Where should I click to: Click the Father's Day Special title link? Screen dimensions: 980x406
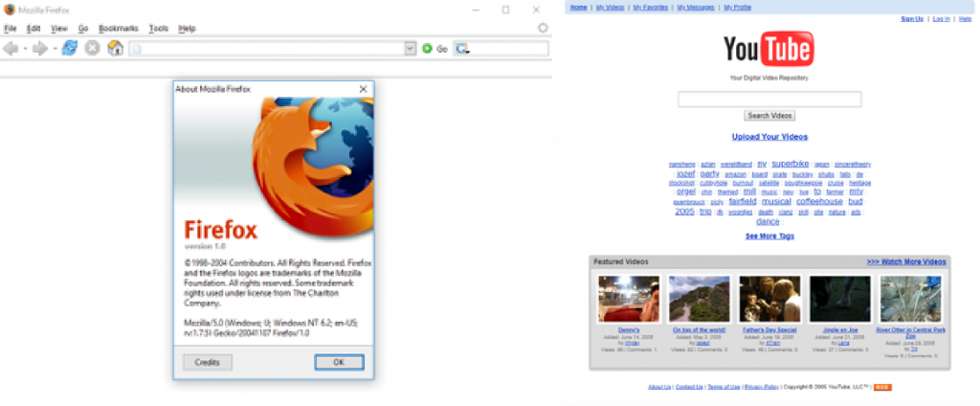(x=770, y=329)
